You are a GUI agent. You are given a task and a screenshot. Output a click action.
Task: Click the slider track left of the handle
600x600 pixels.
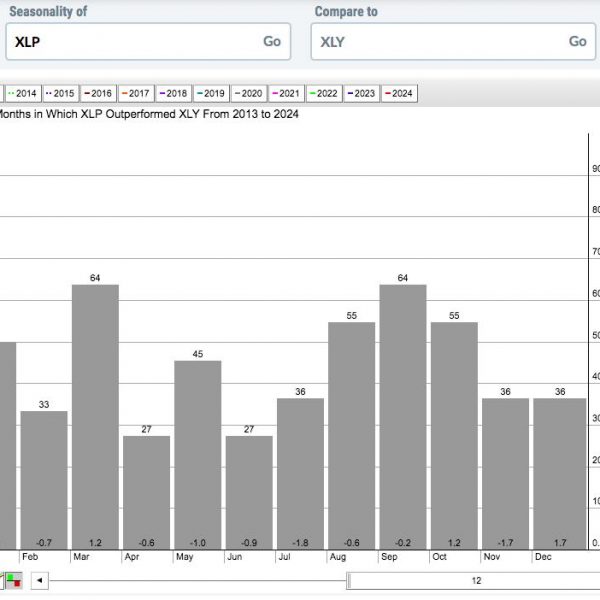[197, 580]
